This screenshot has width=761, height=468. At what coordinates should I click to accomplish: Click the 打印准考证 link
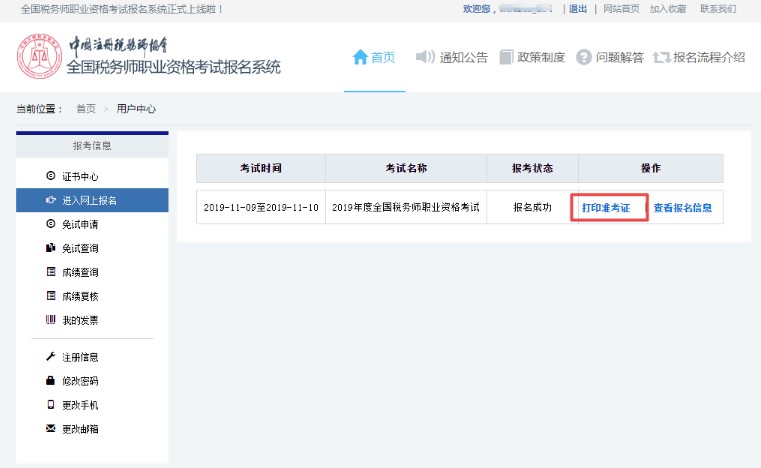(x=606, y=208)
